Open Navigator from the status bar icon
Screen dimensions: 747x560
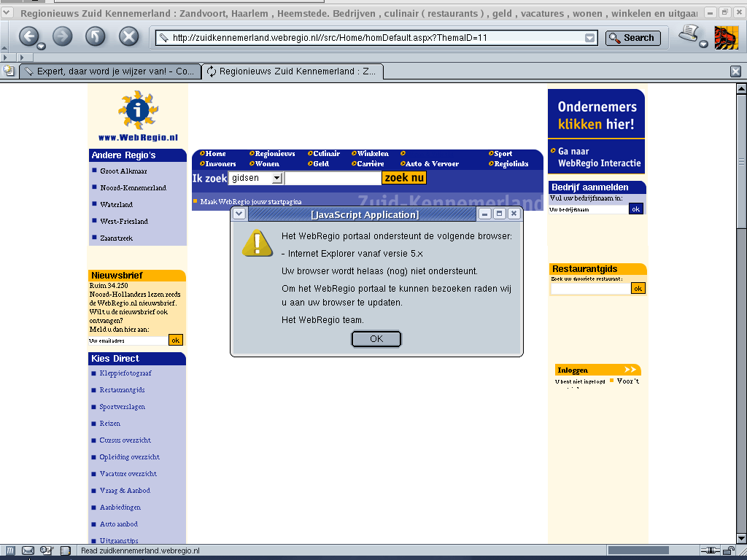(x=10, y=551)
